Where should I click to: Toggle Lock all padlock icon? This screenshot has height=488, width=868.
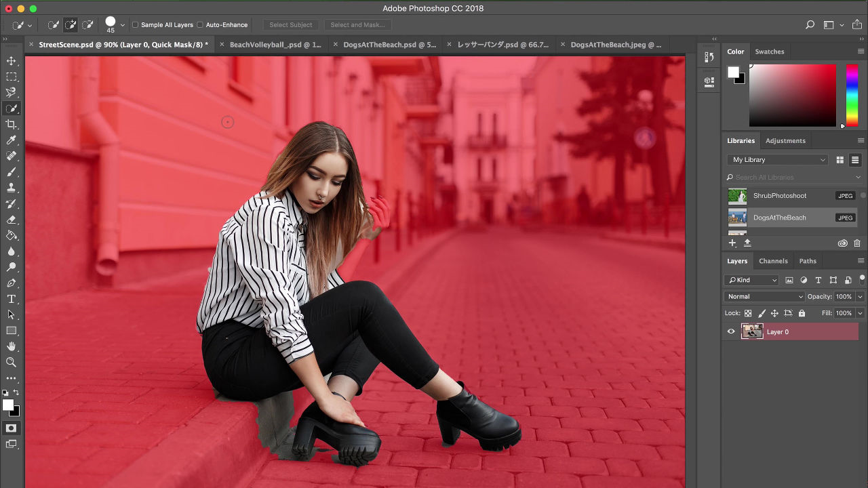[802, 313]
